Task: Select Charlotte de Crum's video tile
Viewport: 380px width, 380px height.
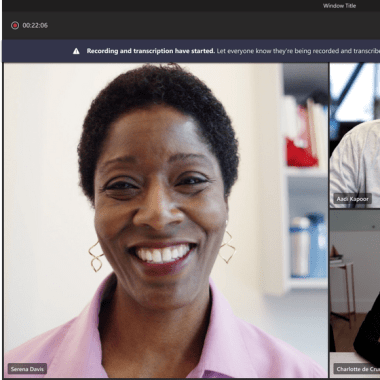Action: tap(355, 294)
